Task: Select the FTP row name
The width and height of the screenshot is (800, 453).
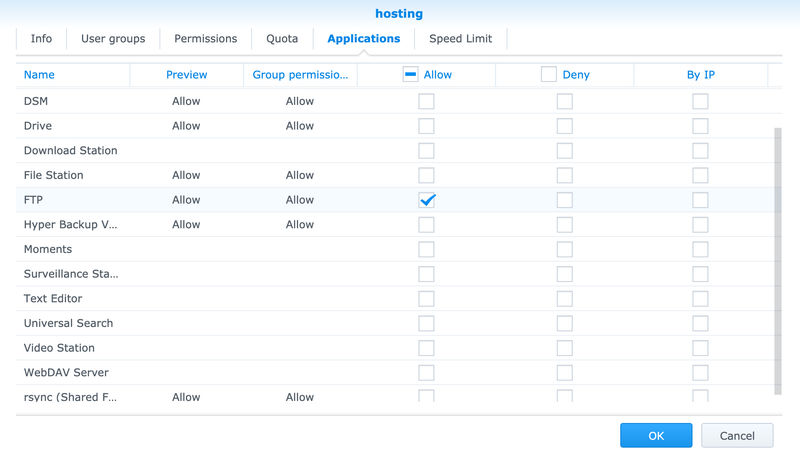Action: click(33, 200)
